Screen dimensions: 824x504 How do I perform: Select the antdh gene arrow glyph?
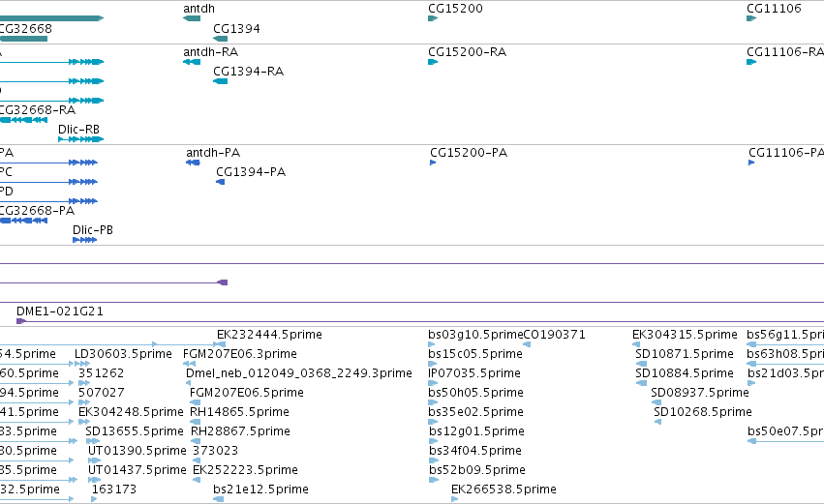coord(192,18)
